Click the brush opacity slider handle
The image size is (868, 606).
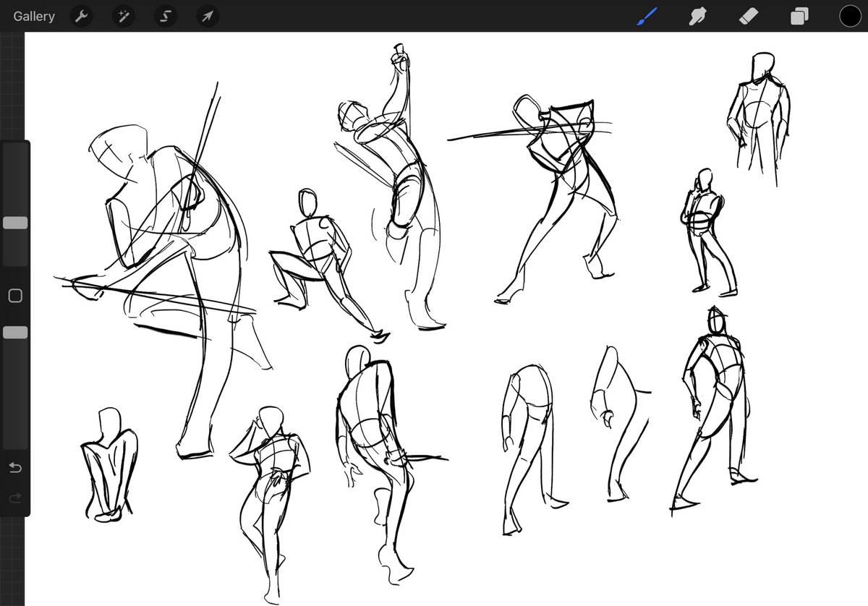[x=15, y=333]
